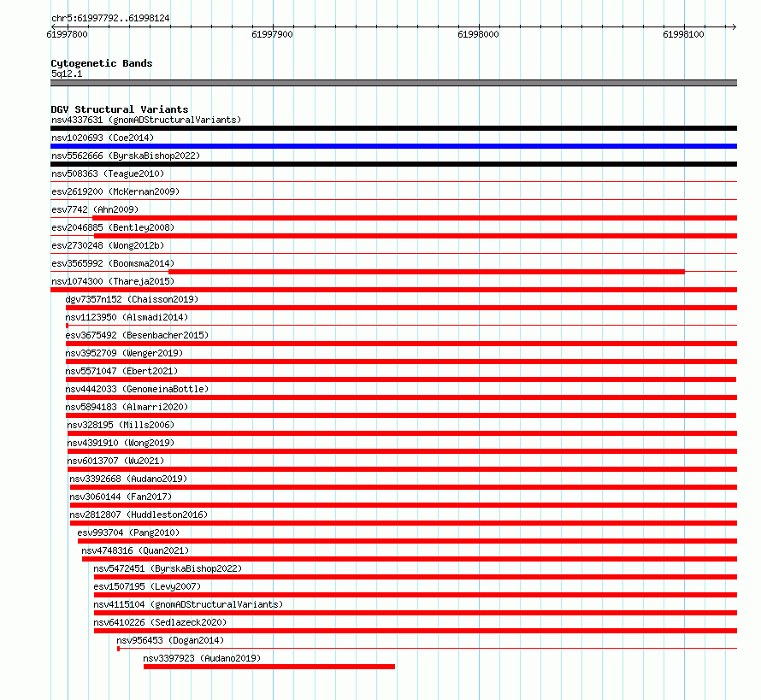The image size is (761, 700).
Task: Click the 61997900 ruler coordinate
Action: tap(272, 34)
